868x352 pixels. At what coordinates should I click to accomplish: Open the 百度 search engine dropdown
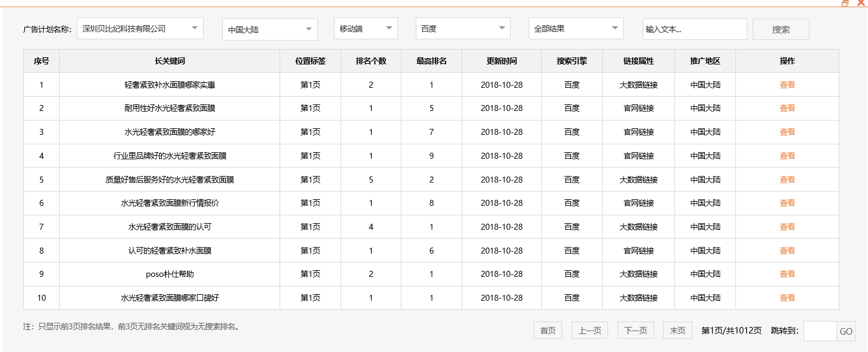coord(462,28)
